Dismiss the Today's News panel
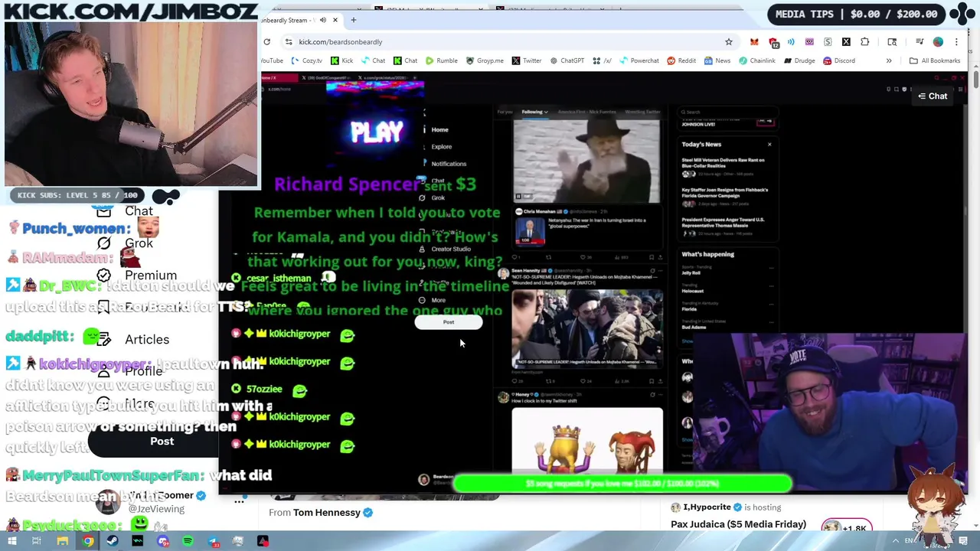This screenshot has width=980, height=551. coord(769,144)
